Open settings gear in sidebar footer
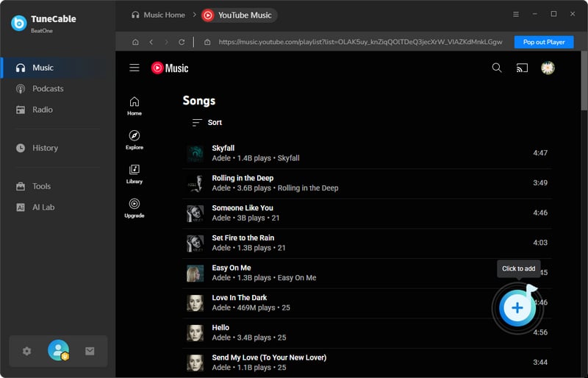The image size is (588, 378). (x=26, y=352)
